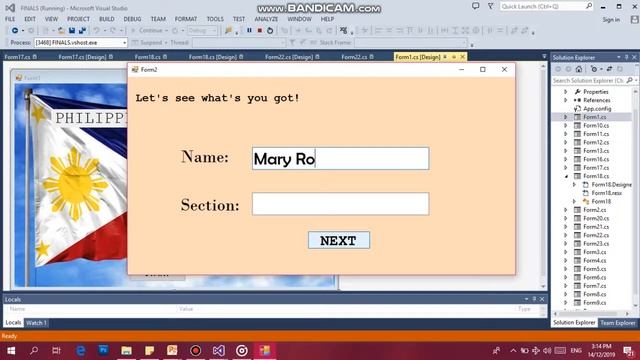Click the feedback chat icon in title bar

coord(476,6)
